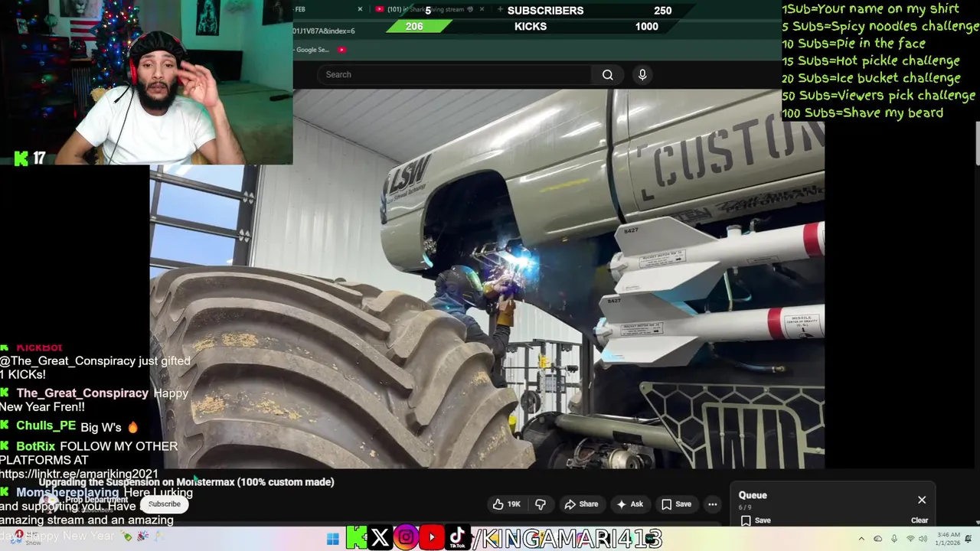The width and height of the screenshot is (980, 551).
Task: Open more actions three-dot menu
Action: pyautogui.click(x=713, y=504)
